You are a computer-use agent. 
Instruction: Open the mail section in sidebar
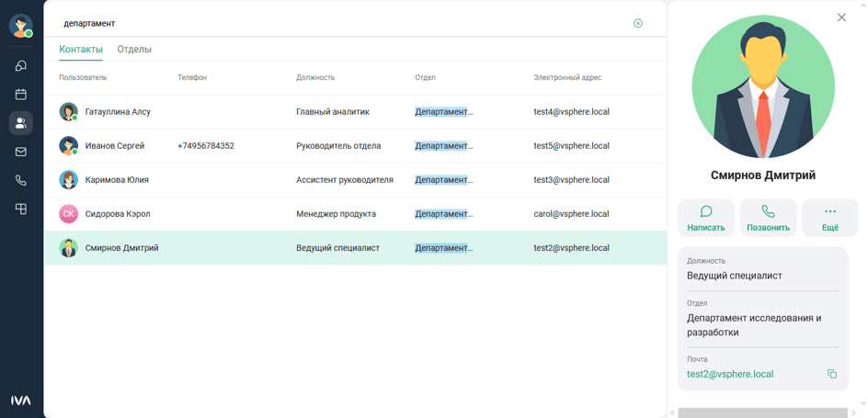coord(20,153)
